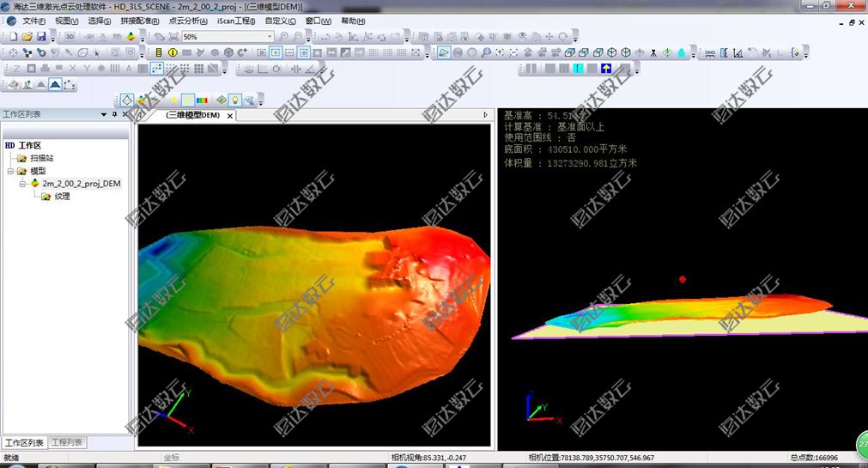Click the light bulb lighting icon
Screen dimensions: 868x468
tap(235, 100)
